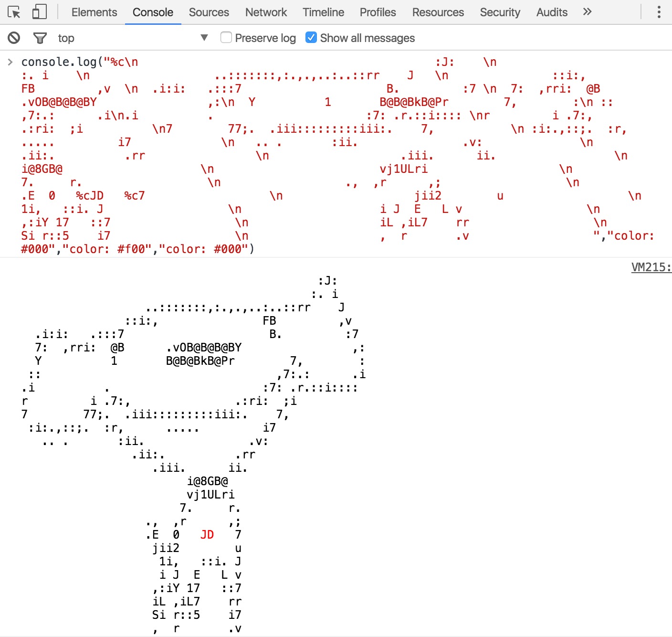Image resolution: width=672 pixels, height=637 pixels.
Task: Click the red JD text in output
Action: 207,535
